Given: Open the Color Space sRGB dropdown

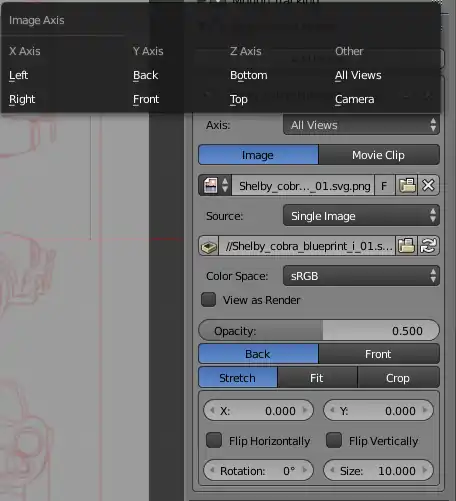Looking at the screenshot, I should coord(361,276).
